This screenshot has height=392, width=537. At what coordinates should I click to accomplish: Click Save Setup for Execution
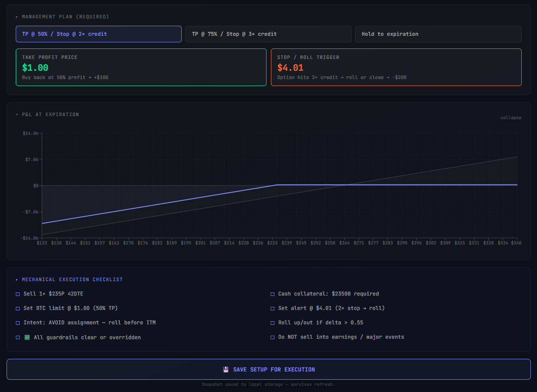[268, 369]
